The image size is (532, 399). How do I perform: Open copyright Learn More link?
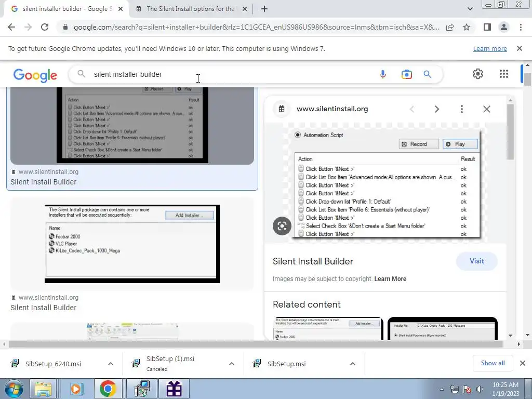coord(390,279)
